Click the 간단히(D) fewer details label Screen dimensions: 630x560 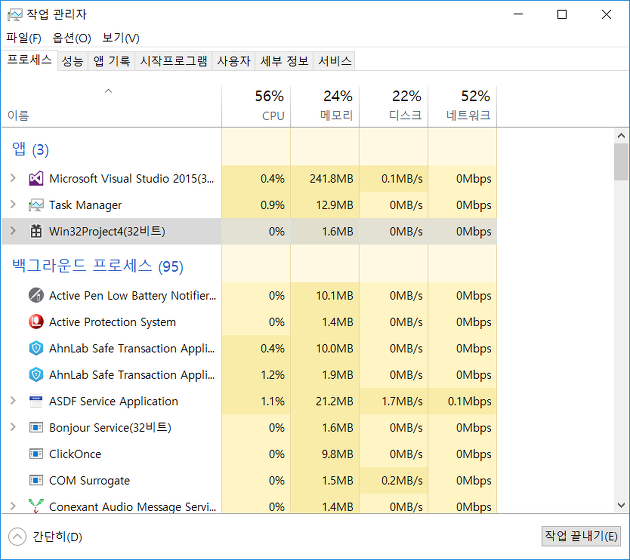point(57,537)
